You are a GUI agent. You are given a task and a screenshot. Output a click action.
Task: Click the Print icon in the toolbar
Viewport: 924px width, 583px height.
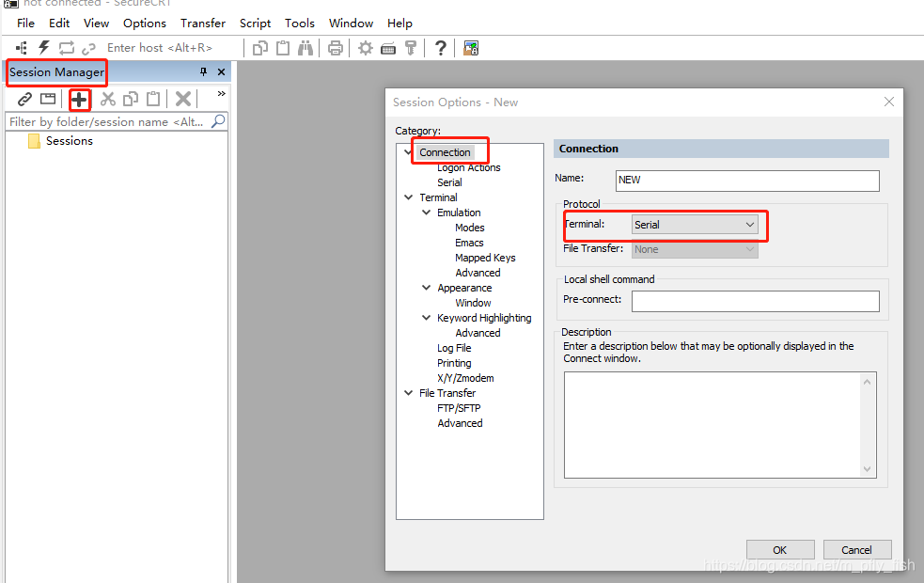[336, 48]
